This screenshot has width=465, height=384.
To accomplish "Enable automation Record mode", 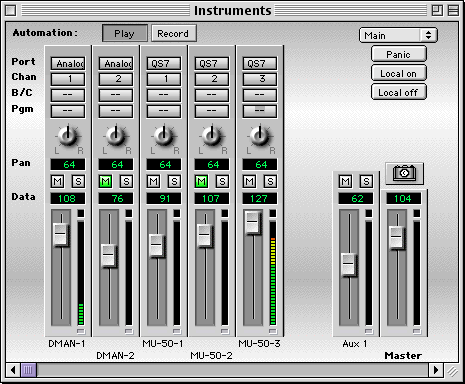I will pos(173,33).
